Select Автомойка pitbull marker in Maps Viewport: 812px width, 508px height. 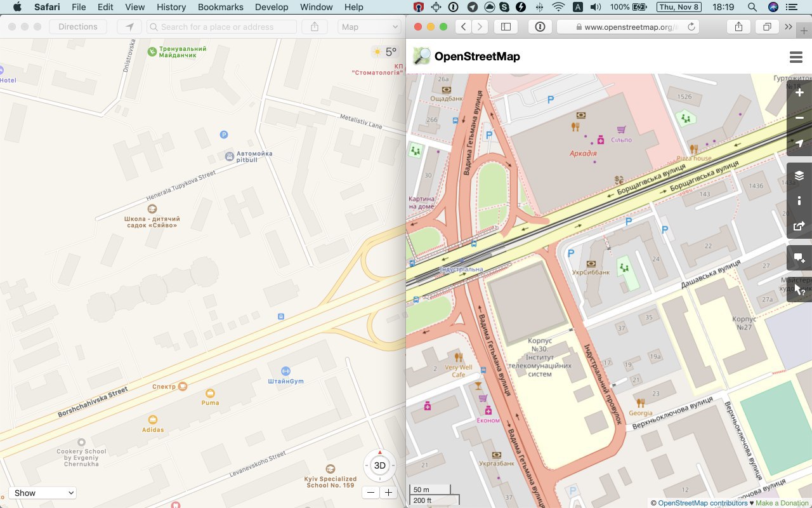(230, 156)
